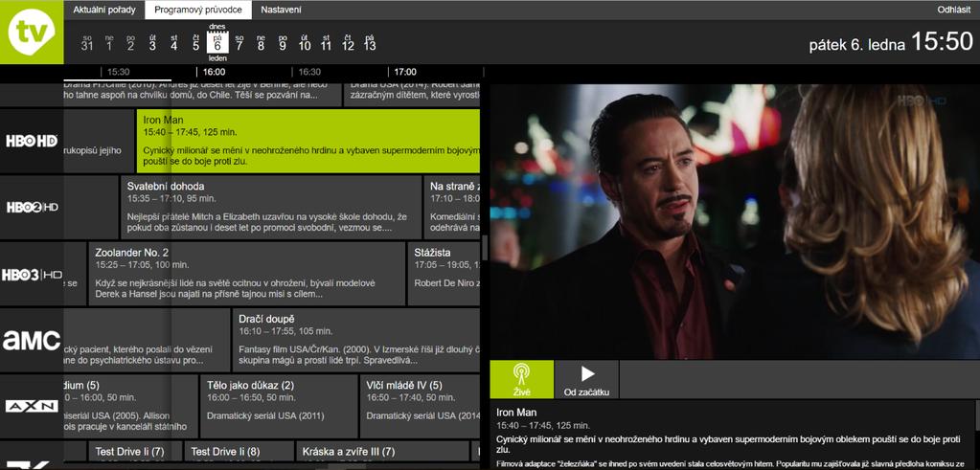Pick Saturday 31 in the date strip
The height and width of the screenshot is (470, 980).
click(87, 42)
